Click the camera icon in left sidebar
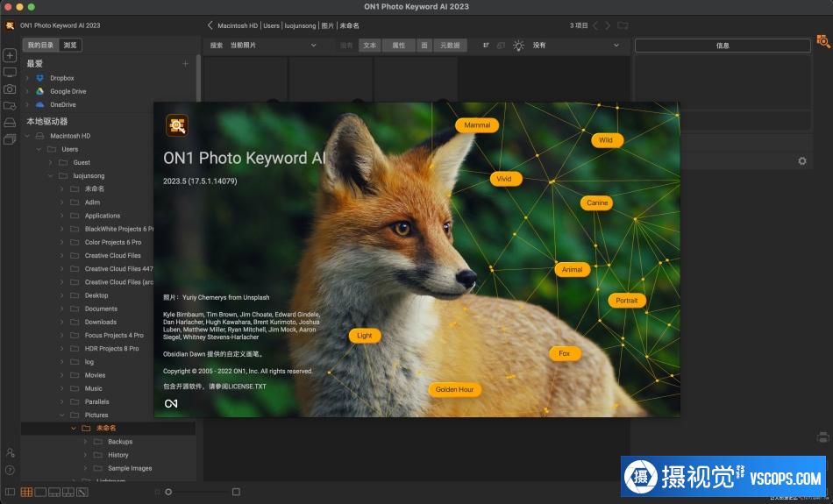833x504 pixels. point(10,89)
